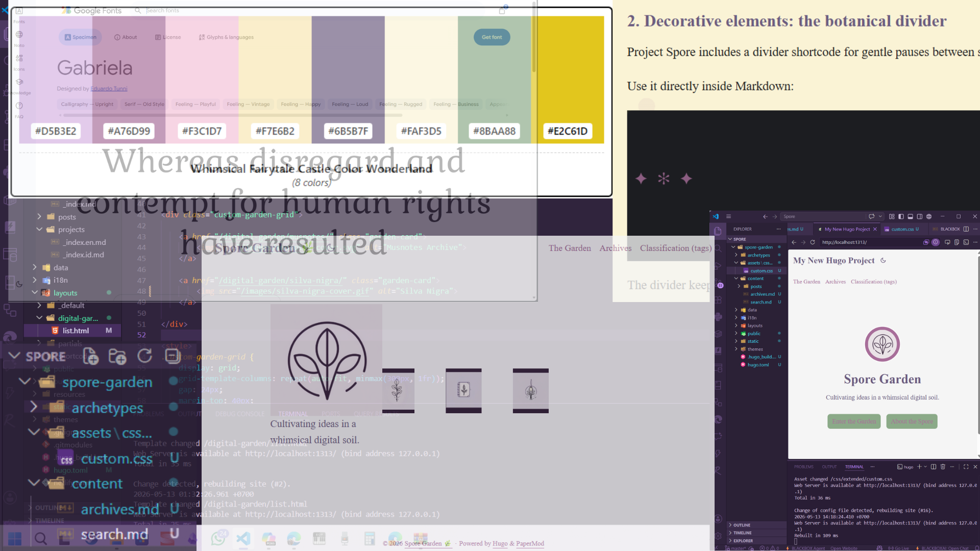Switch to OUTPUT tab beside the hugo terminal
The width and height of the screenshot is (980, 551).
[829, 467]
